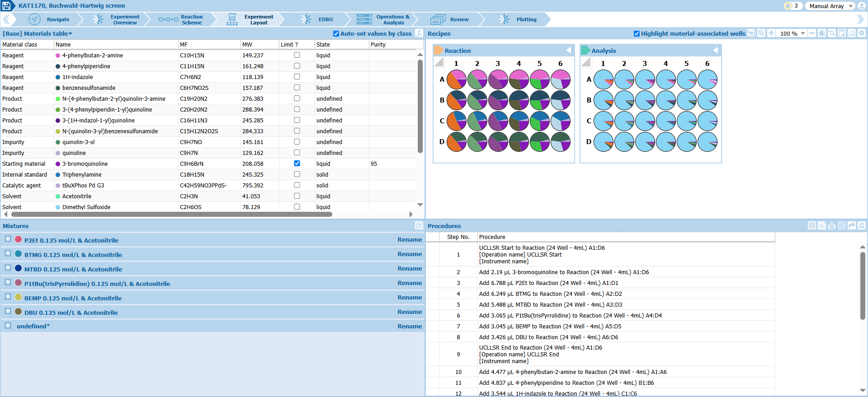Screen dimensions: 868x397
Task: Expand the BTMG 0.125 mol/L mixture
Action: [x=8, y=254]
